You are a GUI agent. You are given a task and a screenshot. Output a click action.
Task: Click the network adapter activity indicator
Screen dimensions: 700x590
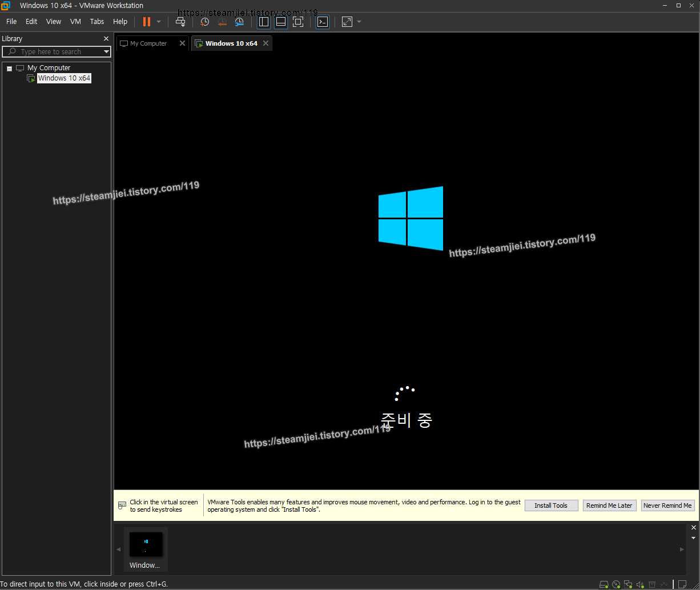[x=628, y=584]
